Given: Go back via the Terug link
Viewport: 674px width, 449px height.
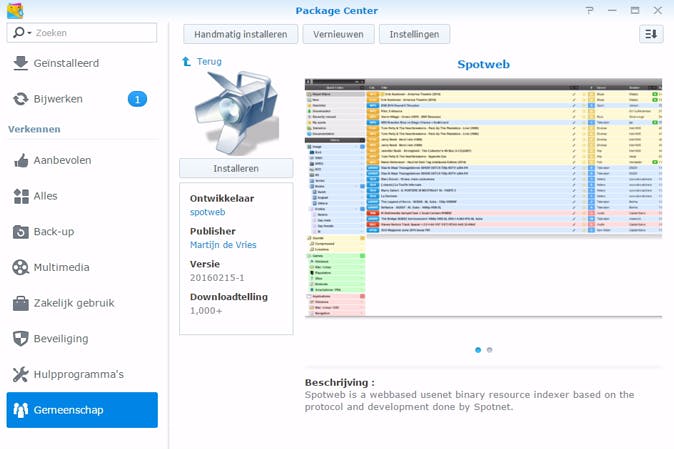Looking at the screenshot, I should (x=209, y=61).
